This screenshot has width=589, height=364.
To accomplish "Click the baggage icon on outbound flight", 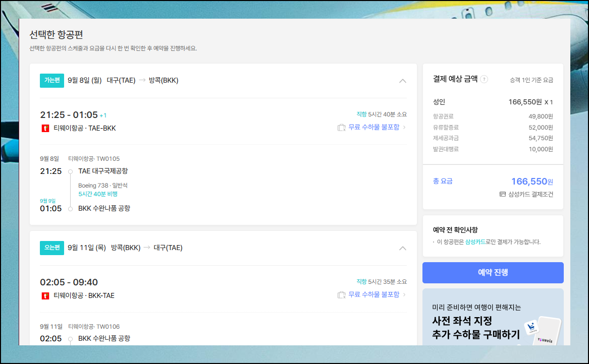I will (x=342, y=128).
